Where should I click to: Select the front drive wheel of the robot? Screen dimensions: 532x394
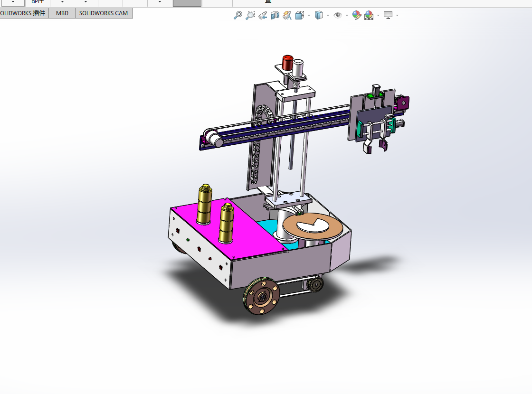coord(262,296)
